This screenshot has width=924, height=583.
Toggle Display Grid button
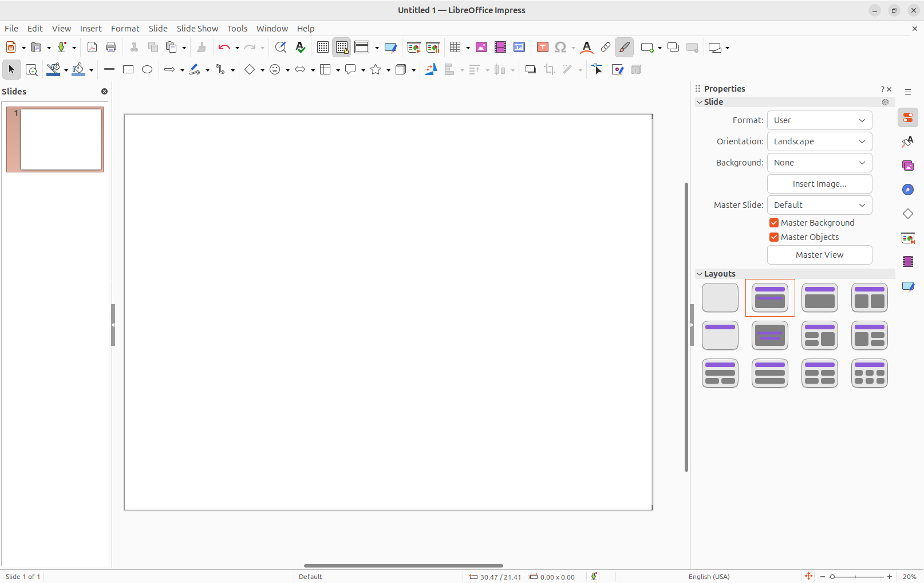[323, 48]
